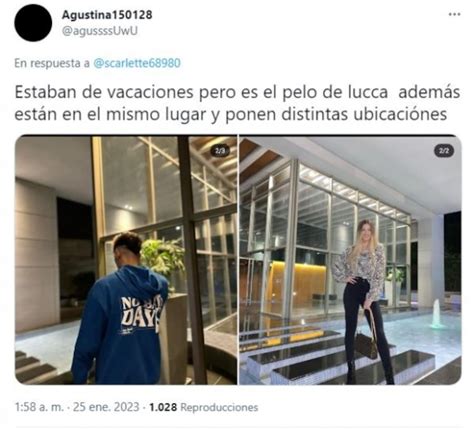Click the 25 ene. 2023 date

[x=106, y=407]
